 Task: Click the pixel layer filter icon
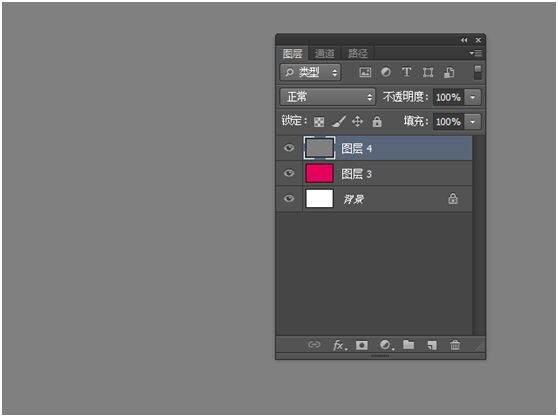tap(365, 72)
